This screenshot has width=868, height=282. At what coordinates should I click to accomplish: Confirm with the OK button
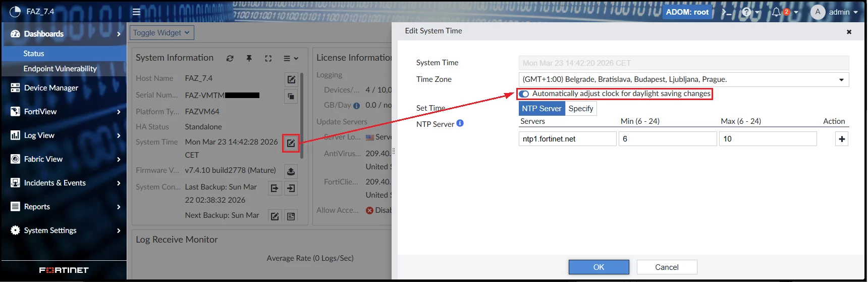tap(599, 267)
